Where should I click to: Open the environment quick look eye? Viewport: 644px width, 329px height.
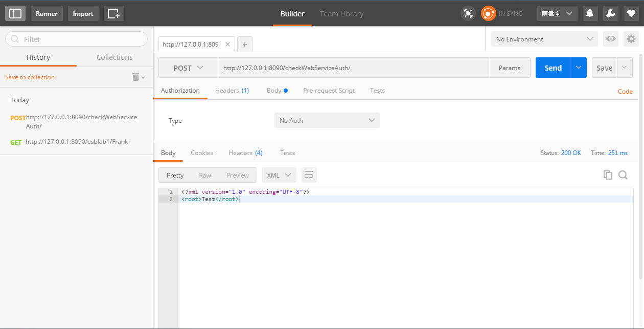610,39
